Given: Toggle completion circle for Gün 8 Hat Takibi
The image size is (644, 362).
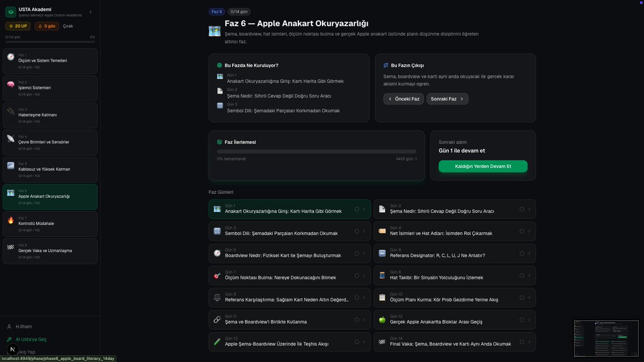Looking at the screenshot, I should click(x=522, y=276).
